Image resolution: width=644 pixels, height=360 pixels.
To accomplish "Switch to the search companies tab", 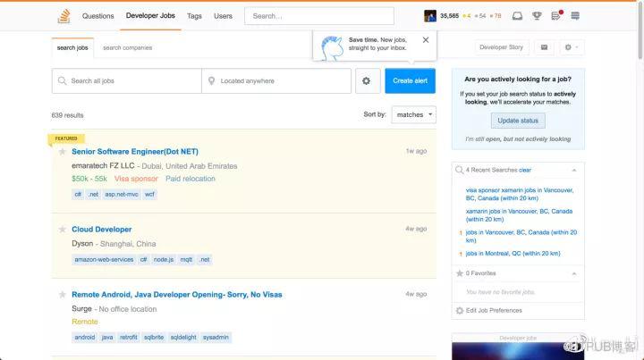I will point(127,47).
